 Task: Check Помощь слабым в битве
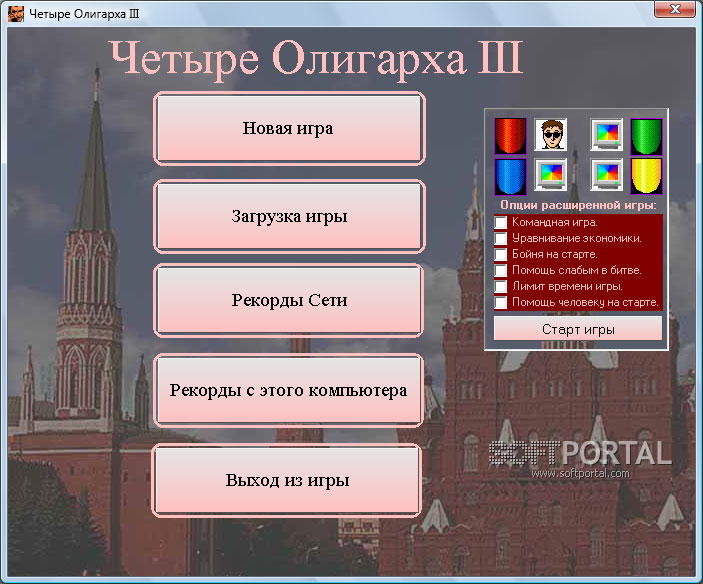[x=500, y=270]
